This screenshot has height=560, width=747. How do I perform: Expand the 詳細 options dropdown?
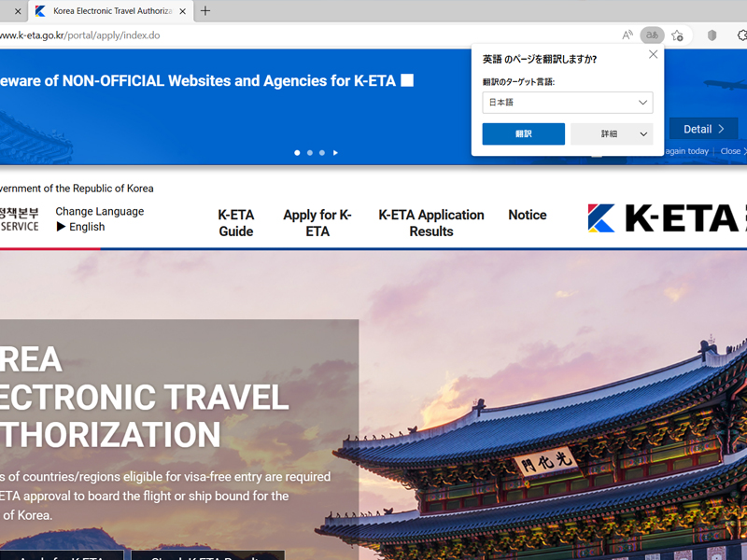pyautogui.click(x=612, y=133)
